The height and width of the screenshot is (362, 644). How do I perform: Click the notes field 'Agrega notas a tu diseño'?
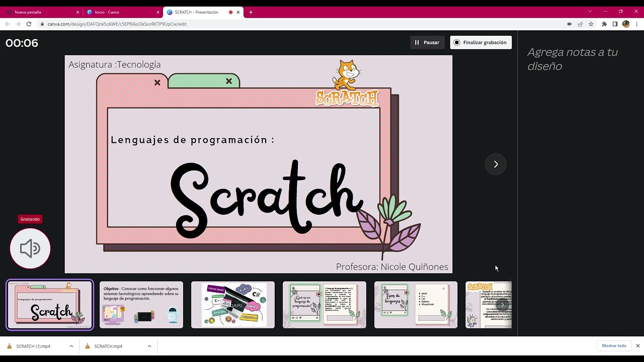tap(573, 59)
